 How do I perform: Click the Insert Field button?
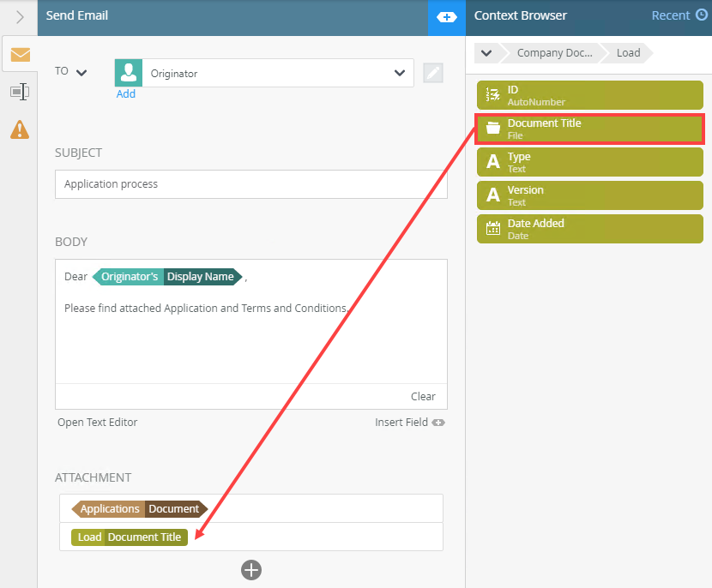pos(409,422)
